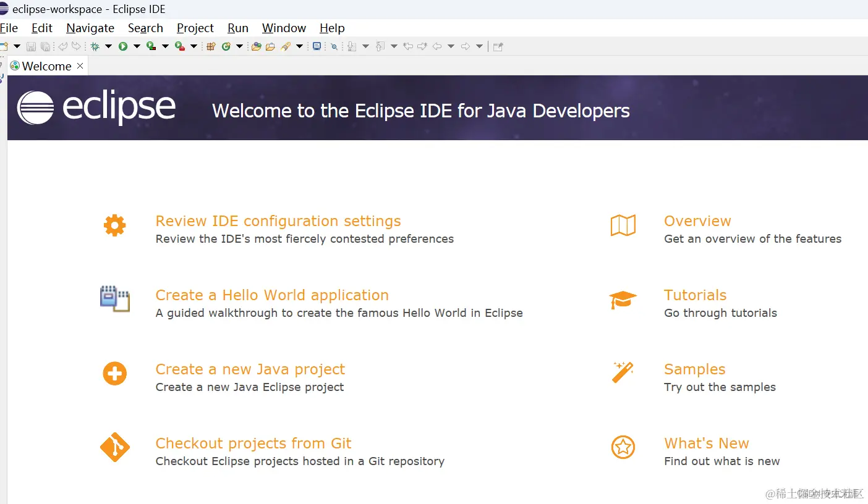Open Checkout projects from Git link
The width and height of the screenshot is (868, 504).
click(x=253, y=443)
